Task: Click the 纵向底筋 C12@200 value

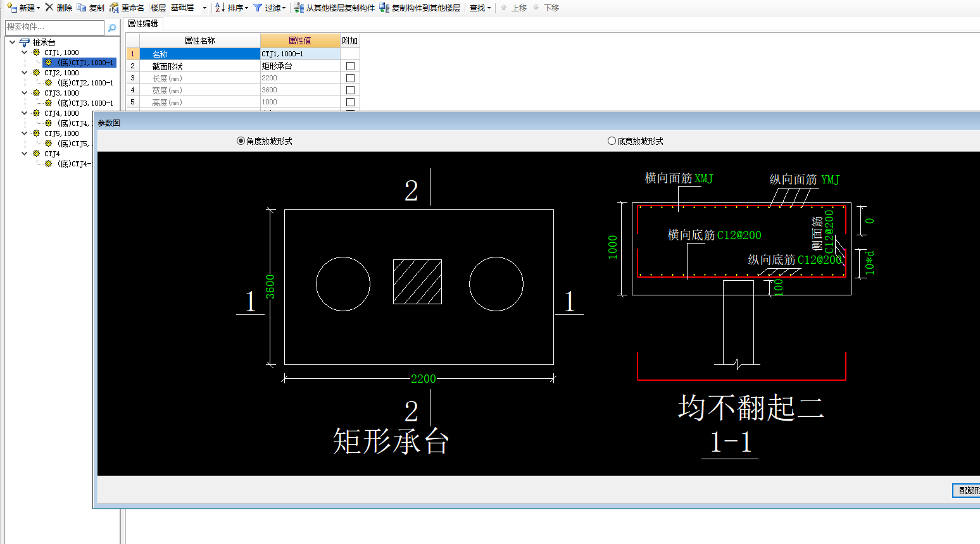Action: [820, 260]
